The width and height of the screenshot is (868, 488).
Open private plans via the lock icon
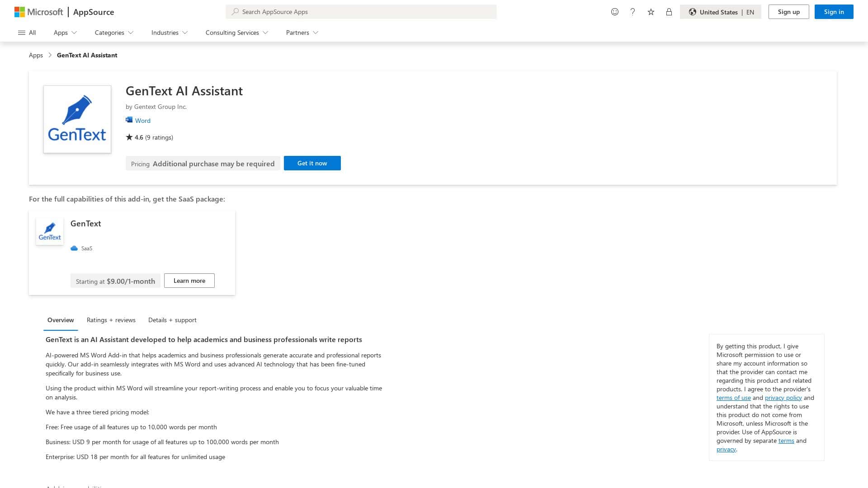[x=669, y=12]
